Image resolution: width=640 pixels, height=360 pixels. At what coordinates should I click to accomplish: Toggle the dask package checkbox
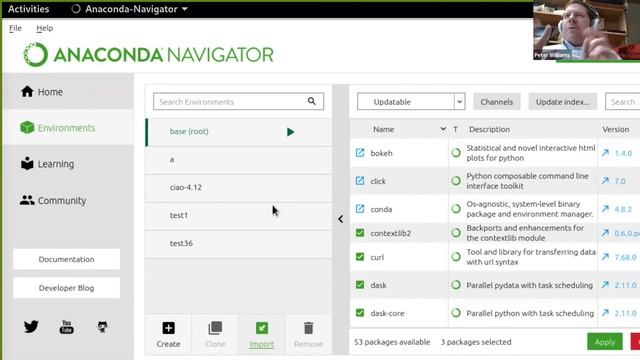(x=360, y=284)
